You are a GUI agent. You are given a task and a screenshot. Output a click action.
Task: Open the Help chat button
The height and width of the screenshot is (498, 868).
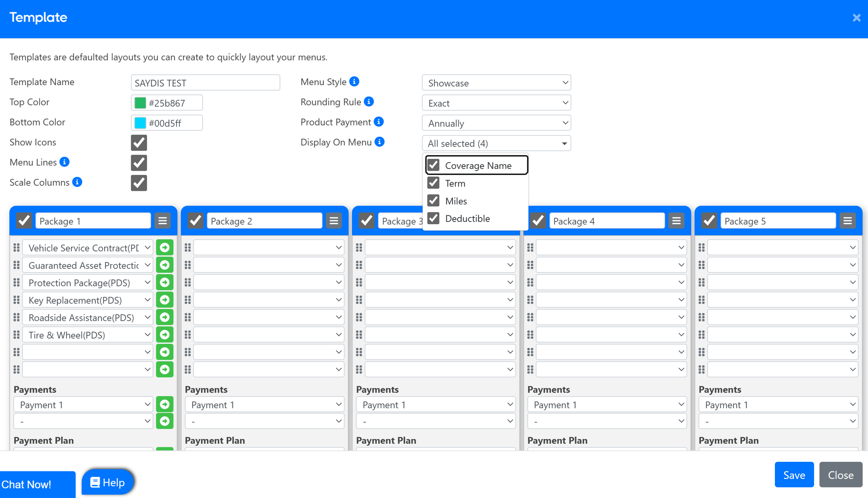(108, 482)
